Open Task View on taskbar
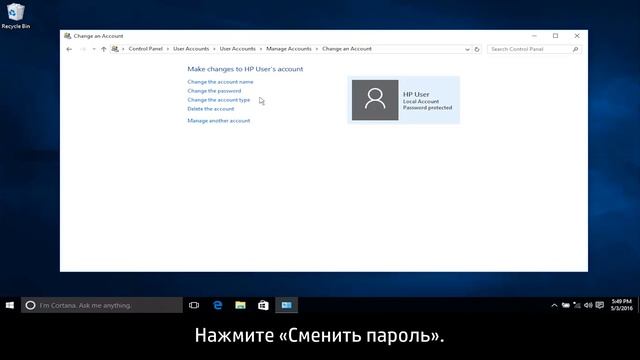Image resolution: width=640 pixels, height=360 pixels. [x=194, y=305]
